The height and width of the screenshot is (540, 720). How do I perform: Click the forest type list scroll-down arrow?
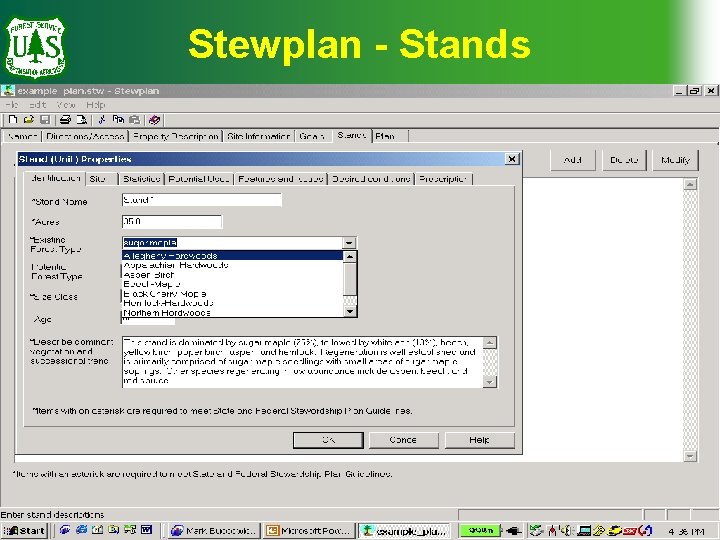pyautogui.click(x=350, y=312)
